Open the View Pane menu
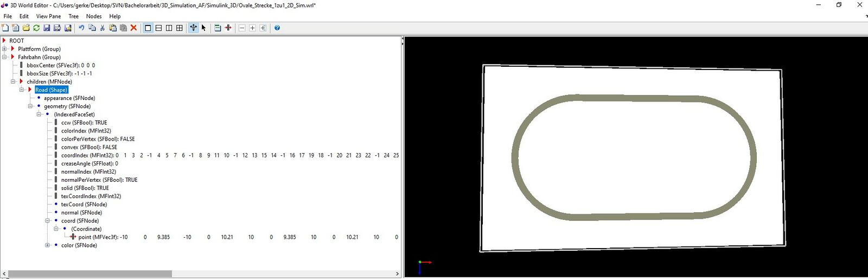 [x=48, y=16]
